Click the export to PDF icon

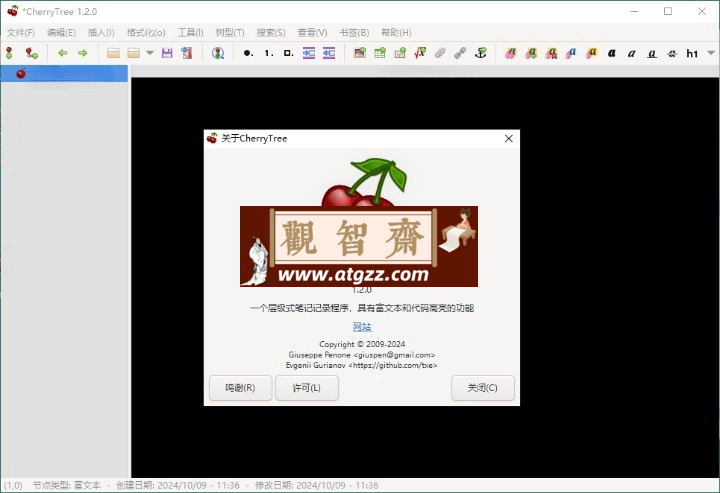click(x=187, y=53)
